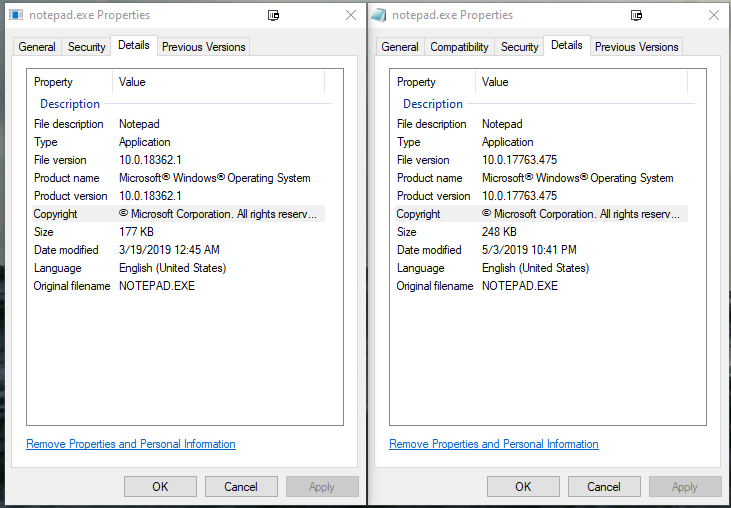Select file version 10.0.18362.1 value
This screenshot has width=731, height=508.
(150, 160)
